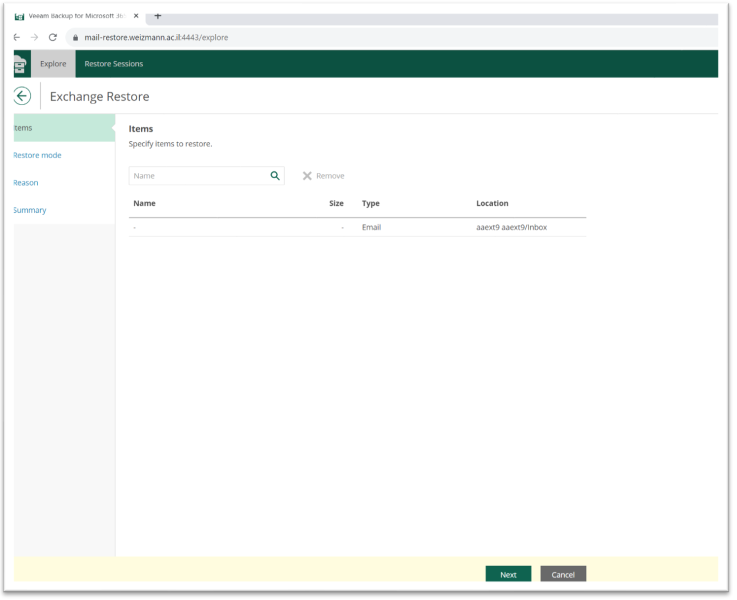This screenshot has height=600, width=737.
Task: Open a new browser tab with plus
Action: (x=158, y=16)
